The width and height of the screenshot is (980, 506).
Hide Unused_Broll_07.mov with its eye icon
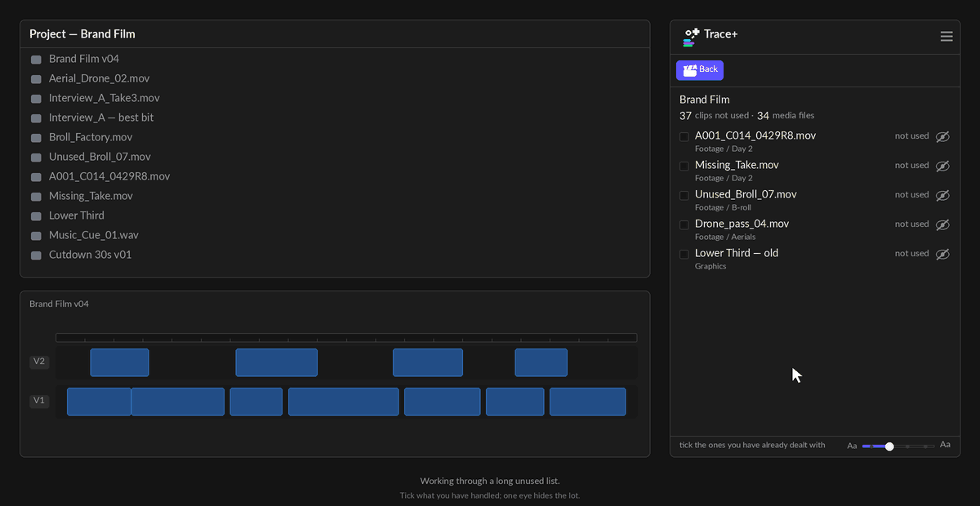click(x=942, y=196)
